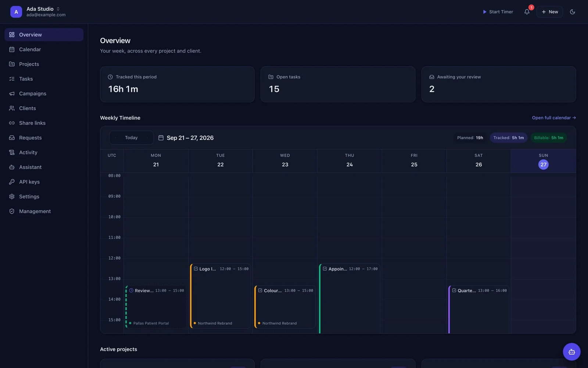
Task: Open Assistant from the sidebar menu
Action: (x=44, y=167)
